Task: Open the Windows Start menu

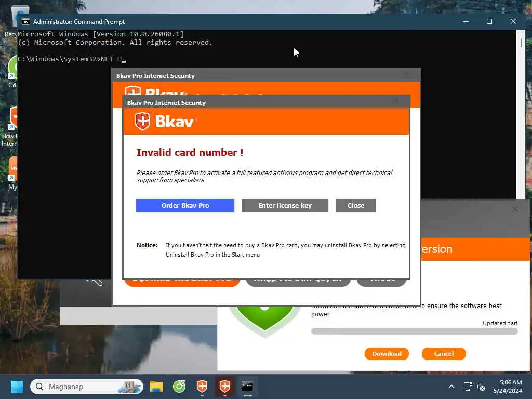Action: tap(17, 387)
